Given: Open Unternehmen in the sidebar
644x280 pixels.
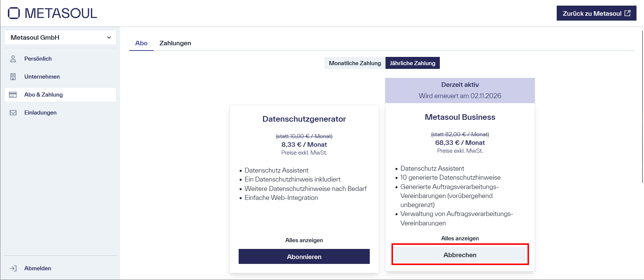Looking at the screenshot, I should point(60,77).
